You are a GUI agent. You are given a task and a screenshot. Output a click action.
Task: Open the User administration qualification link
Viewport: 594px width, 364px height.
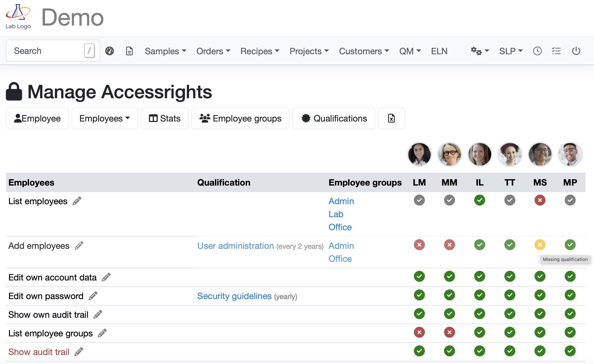(x=236, y=246)
